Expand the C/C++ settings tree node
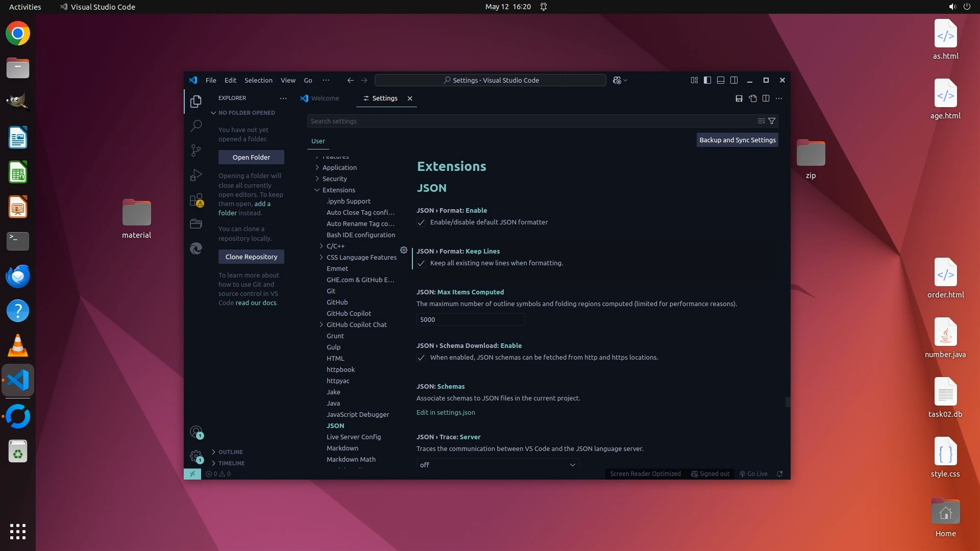Viewport: 980px width, 551px height. pyautogui.click(x=322, y=246)
